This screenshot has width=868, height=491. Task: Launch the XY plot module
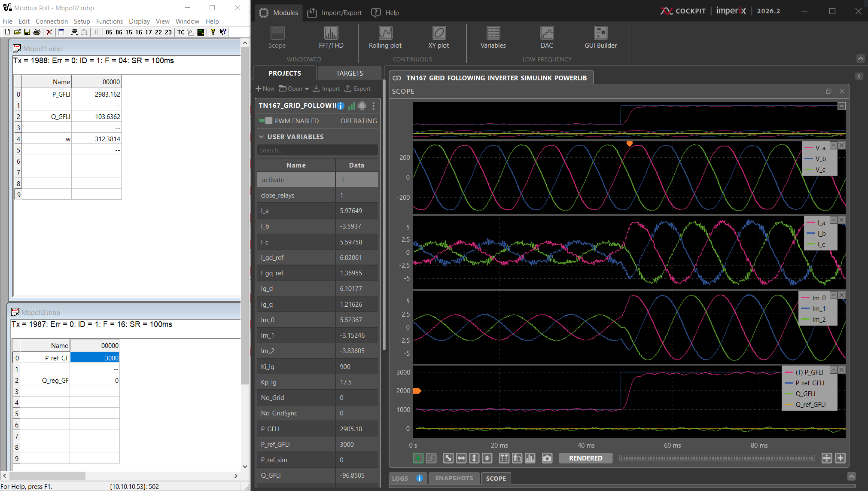point(439,37)
